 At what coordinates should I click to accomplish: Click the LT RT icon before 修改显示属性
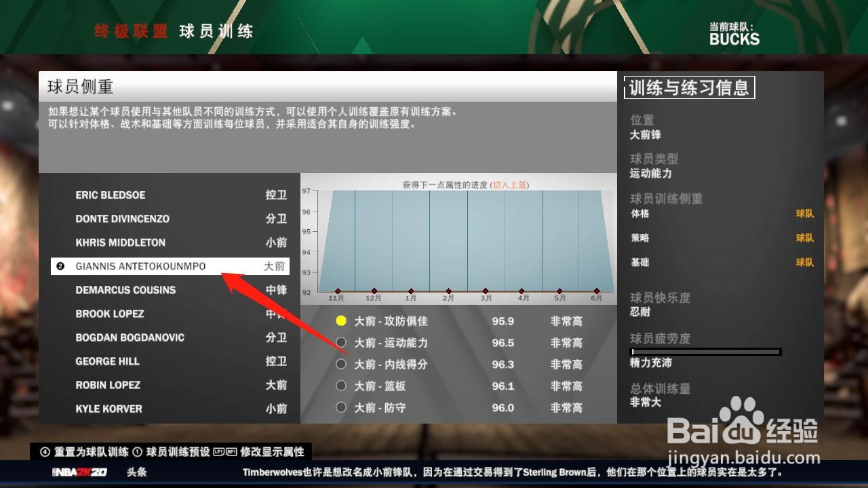pyautogui.click(x=225, y=451)
